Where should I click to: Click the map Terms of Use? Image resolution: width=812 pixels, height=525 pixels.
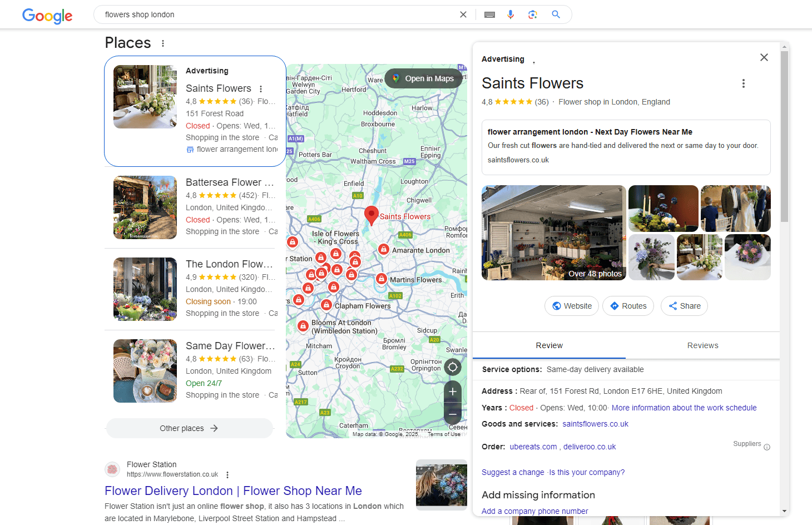(x=444, y=434)
